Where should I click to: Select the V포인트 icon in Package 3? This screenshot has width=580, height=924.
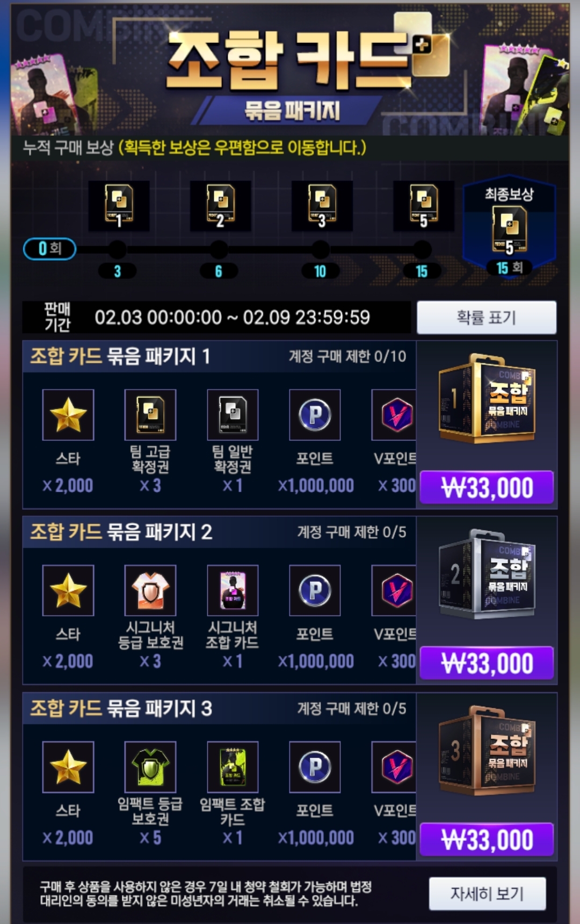tap(394, 767)
